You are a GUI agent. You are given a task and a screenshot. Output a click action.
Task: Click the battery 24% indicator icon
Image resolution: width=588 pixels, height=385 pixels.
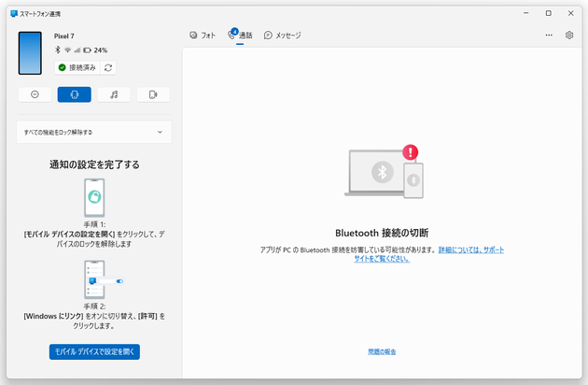click(x=88, y=50)
